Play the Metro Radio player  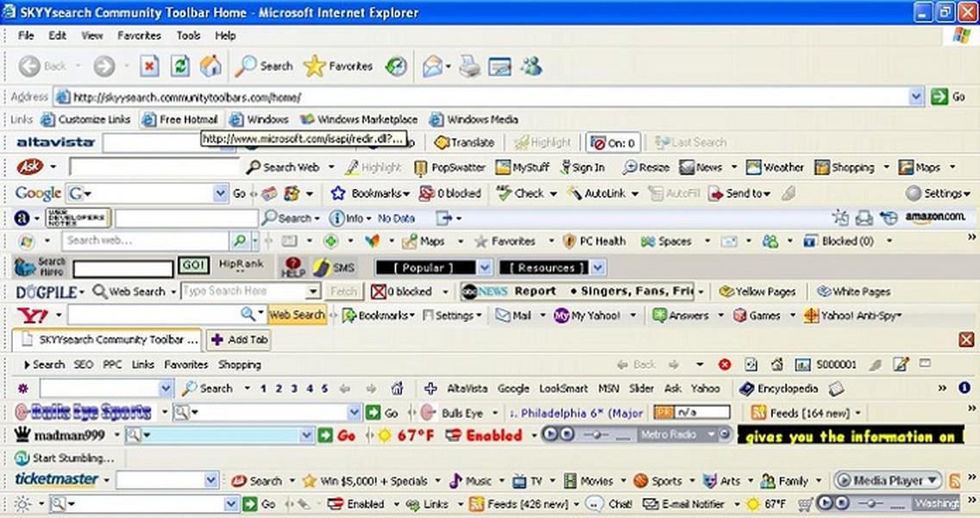pos(550,434)
